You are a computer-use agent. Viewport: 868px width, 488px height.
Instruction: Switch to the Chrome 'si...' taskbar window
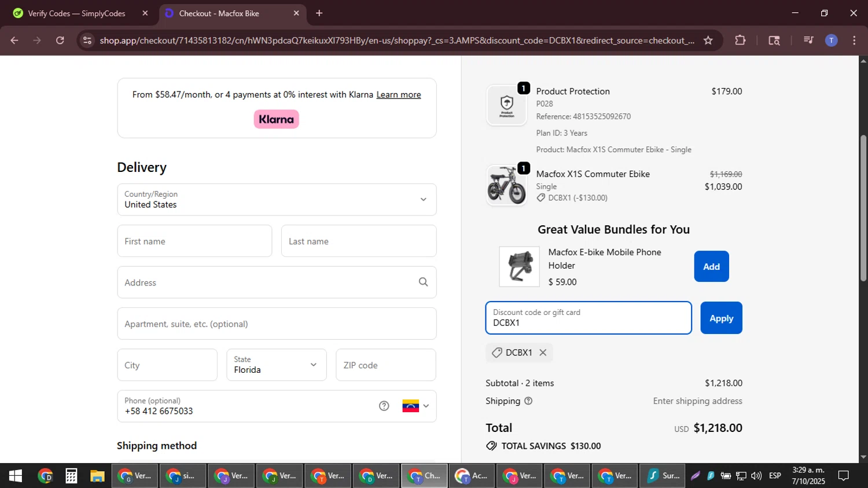click(182, 476)
